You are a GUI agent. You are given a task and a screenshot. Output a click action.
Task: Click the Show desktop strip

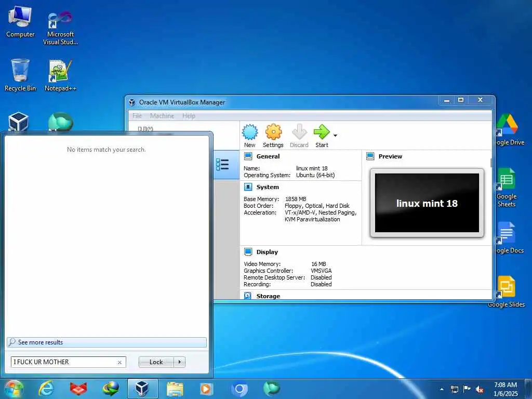(528, 389)
